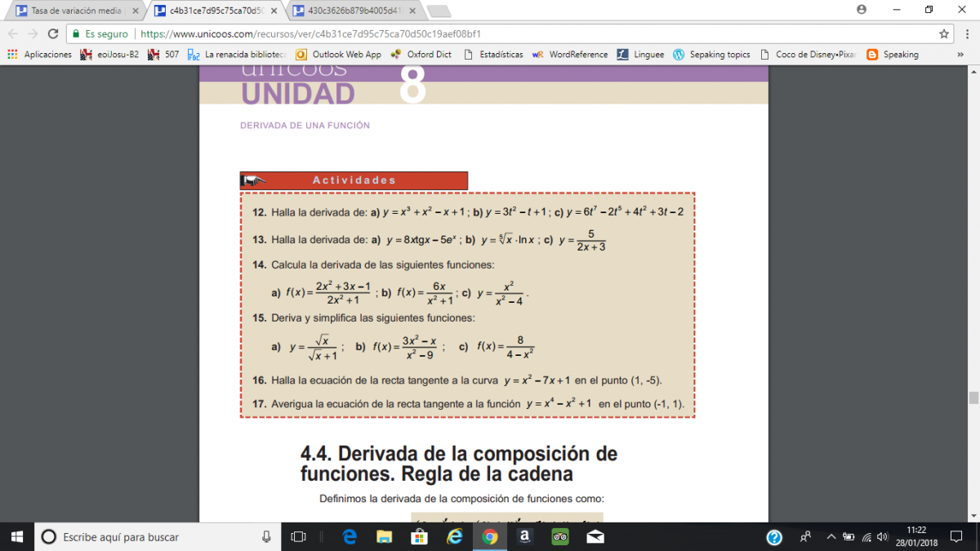The height and width of the screenshot is (551, 980).
Task: Click the browser reload page icon
Action: point(53,33)
